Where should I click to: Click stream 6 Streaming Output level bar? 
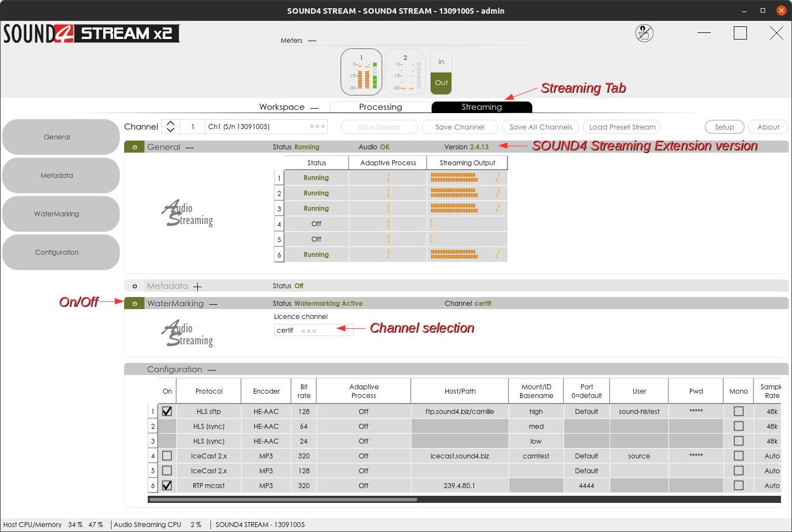click(x=467, y=255)
